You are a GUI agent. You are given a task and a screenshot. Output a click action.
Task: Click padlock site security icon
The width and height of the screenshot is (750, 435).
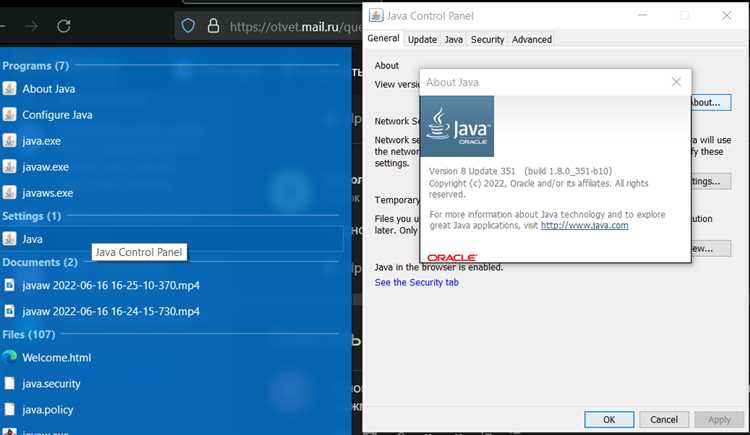[213, 26]
